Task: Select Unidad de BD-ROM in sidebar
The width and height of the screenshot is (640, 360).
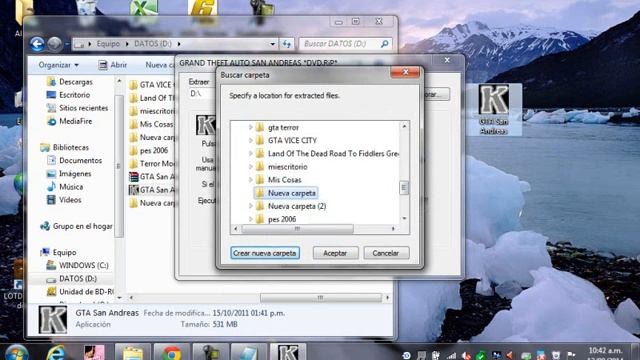Action: click(80, 292)
